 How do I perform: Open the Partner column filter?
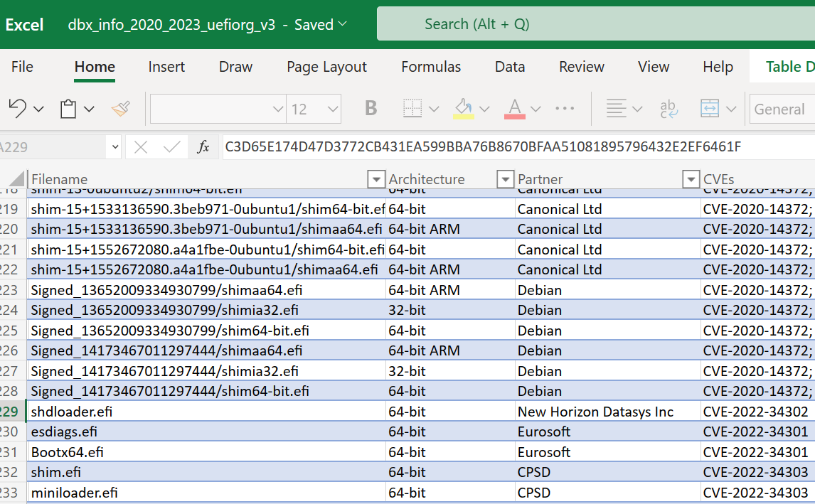coord(691,178)
